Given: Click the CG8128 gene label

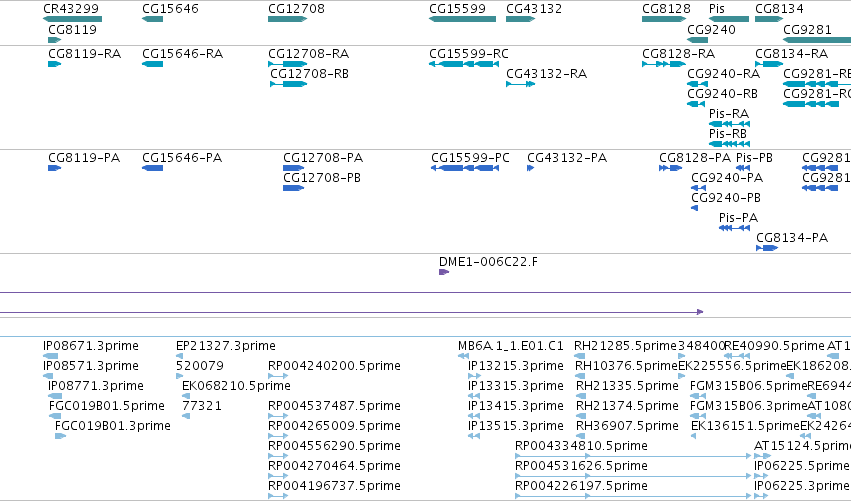Looking at the screenshot, I should (x=666, y=9).
